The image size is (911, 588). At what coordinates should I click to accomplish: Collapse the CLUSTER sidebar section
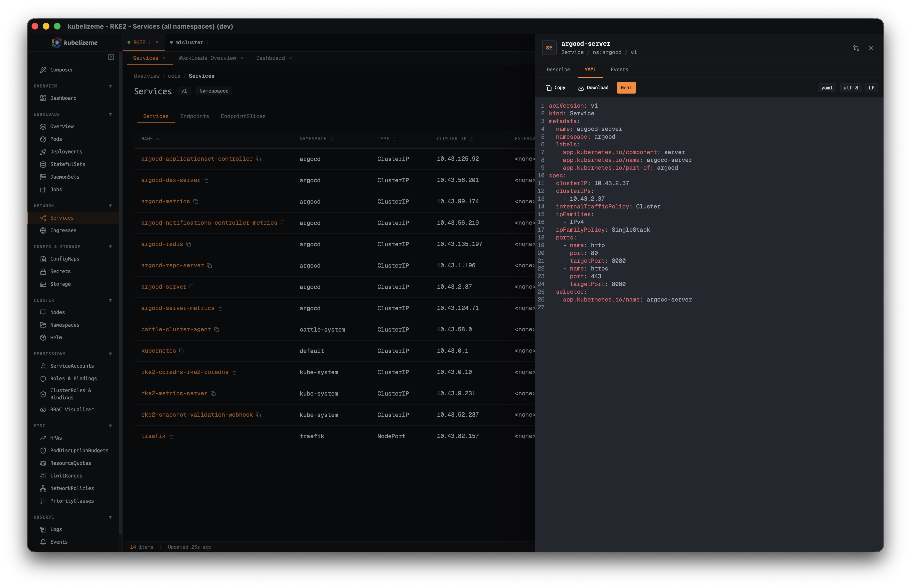click(x=110, y=300)
